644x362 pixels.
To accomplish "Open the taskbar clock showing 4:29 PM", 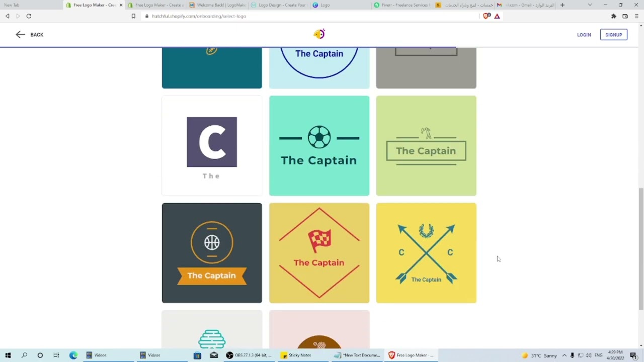I will point(615,355).
